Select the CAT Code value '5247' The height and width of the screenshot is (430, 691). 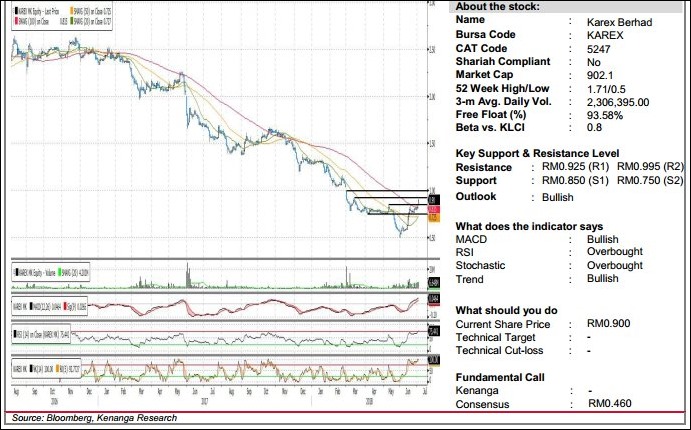tap(598, 49)
